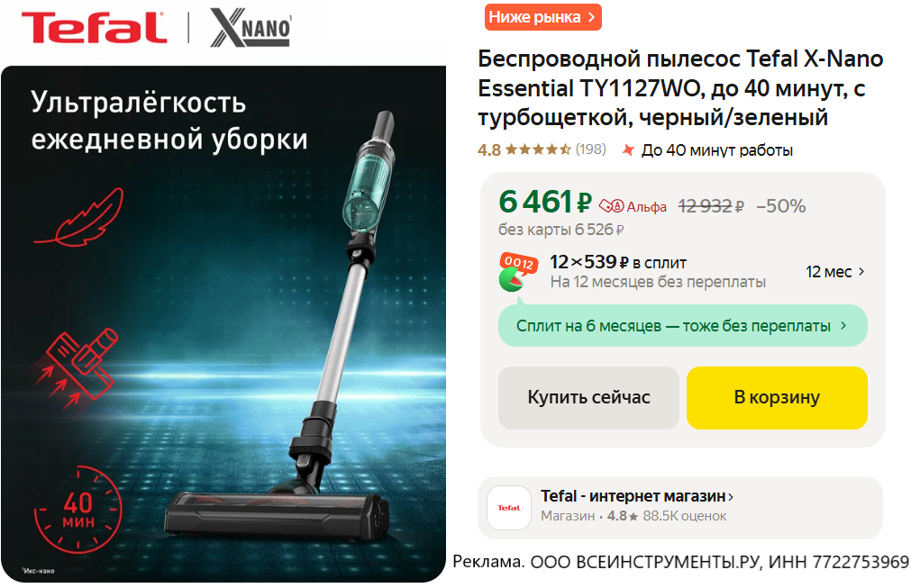Click the Tefal store avatar icon
This screenshot has width=911, height=588.
click(508, 508)
